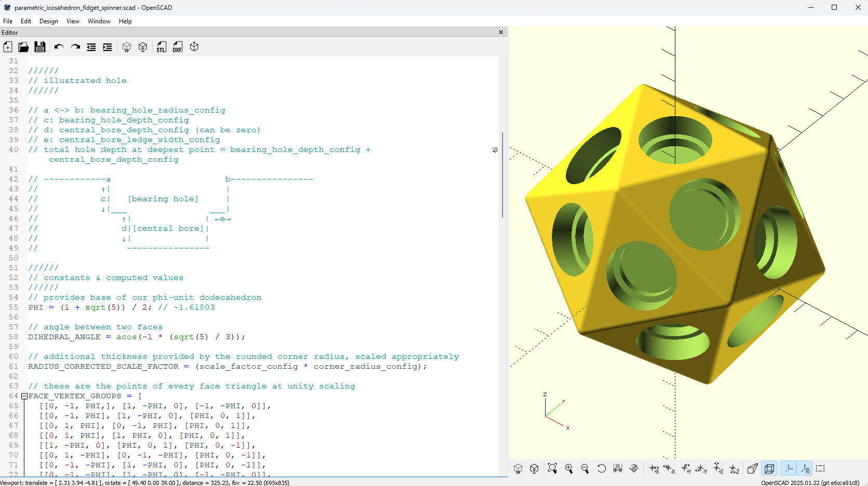
Task: Reset the view with the circular arrow icon
Action: (601, 468)
